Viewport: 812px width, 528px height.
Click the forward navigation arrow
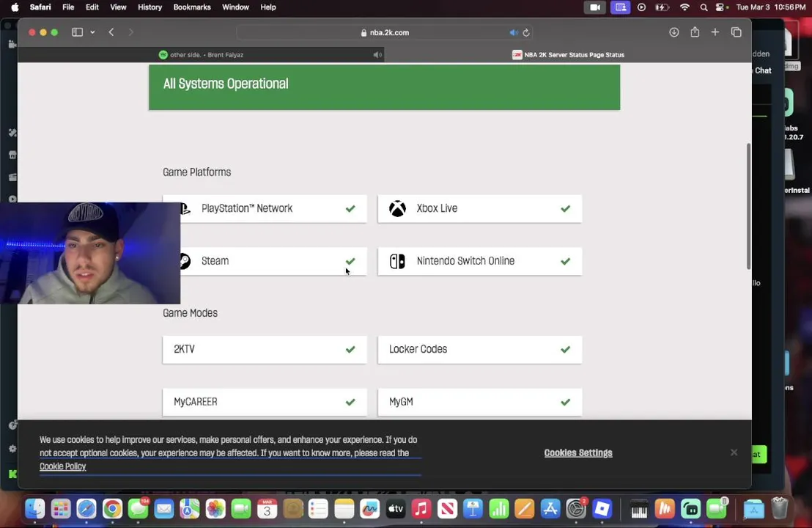point(130,32)
